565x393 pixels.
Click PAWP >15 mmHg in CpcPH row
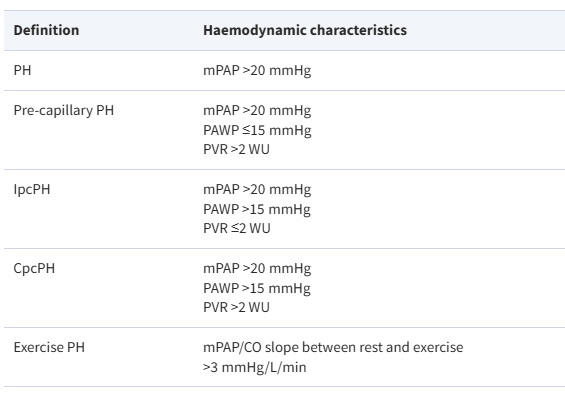pyautogui.click(x=257, y=289)
